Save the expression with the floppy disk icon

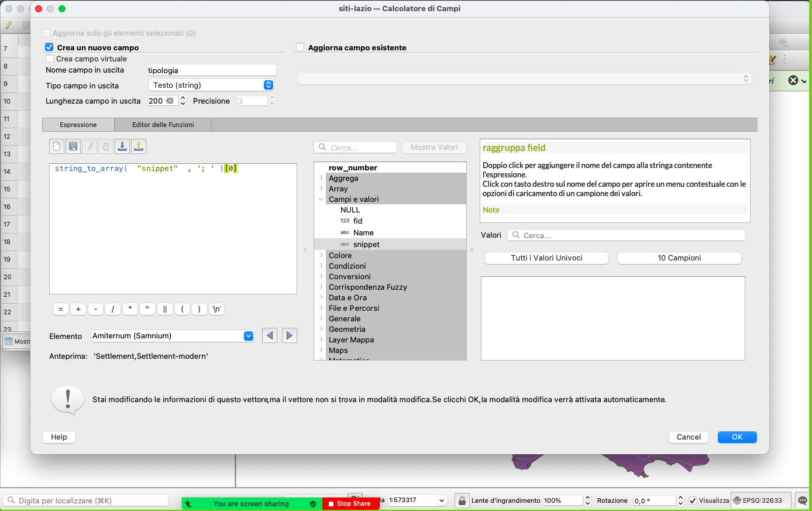tap(73, 146)
